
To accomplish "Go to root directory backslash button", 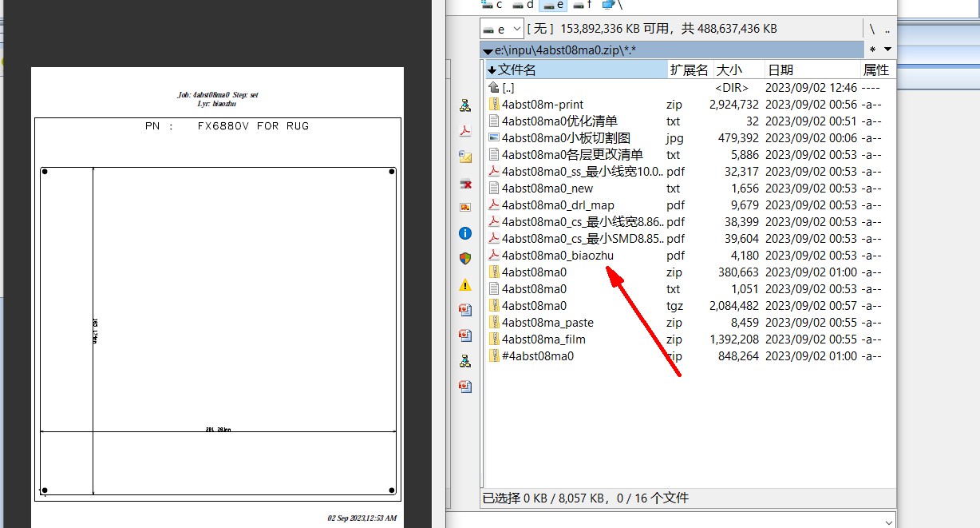I will coord(872,29).
